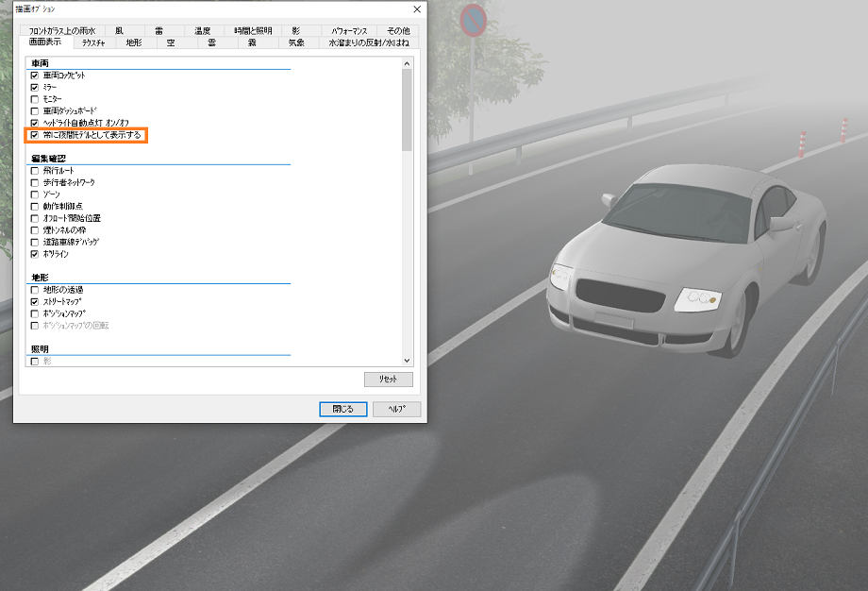Toggle ヘッドライト自動点灯 オン/オフ checkbox
The height and width of the screenshot is (591, 868).
tap(34, 123)
